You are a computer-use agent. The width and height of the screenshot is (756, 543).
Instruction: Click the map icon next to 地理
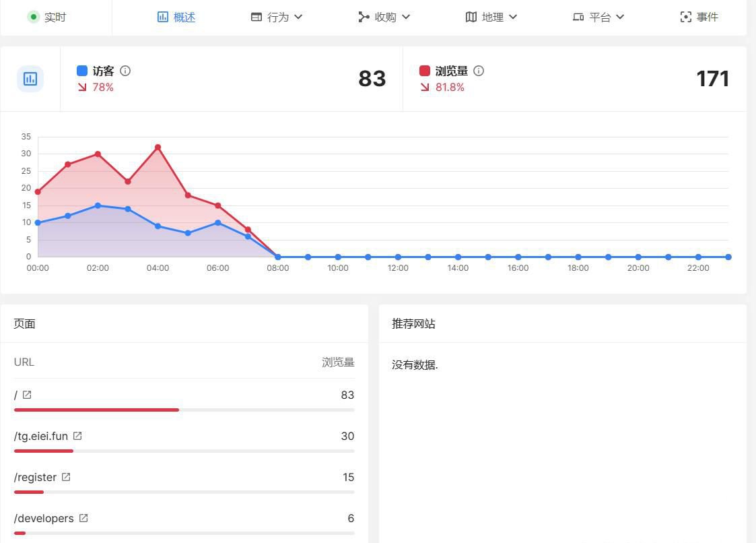click(x=472, y=16)
